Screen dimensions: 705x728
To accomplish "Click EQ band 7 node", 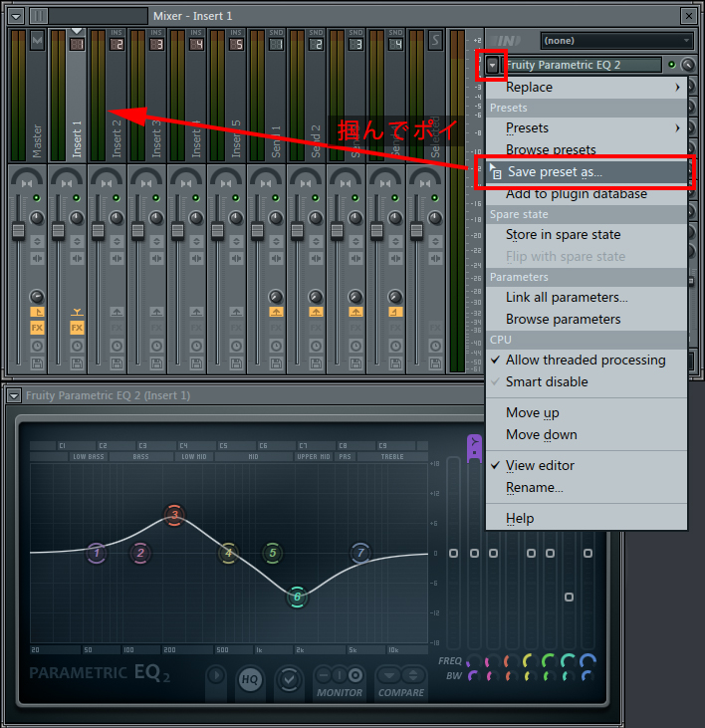I will tap(360, 553).
